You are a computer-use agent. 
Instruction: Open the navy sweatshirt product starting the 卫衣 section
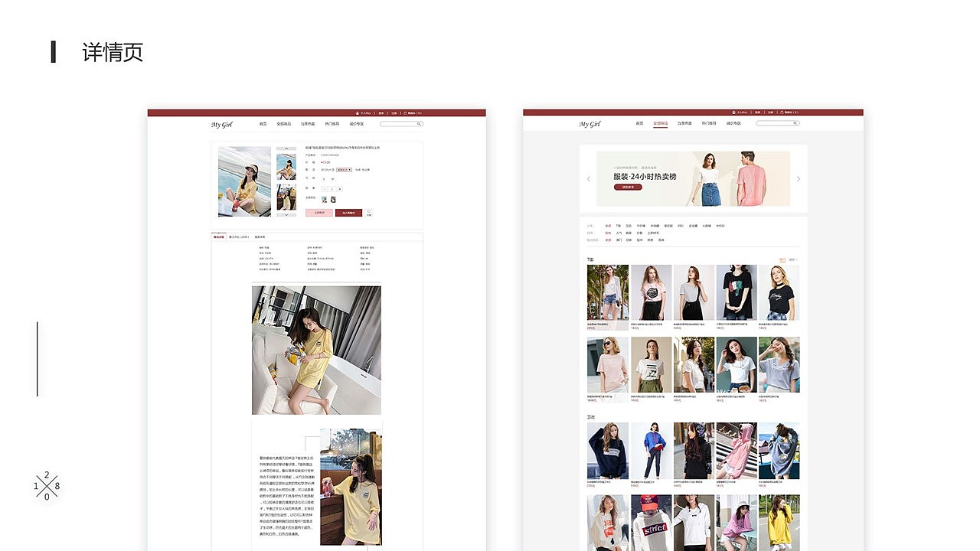[608, 451]
